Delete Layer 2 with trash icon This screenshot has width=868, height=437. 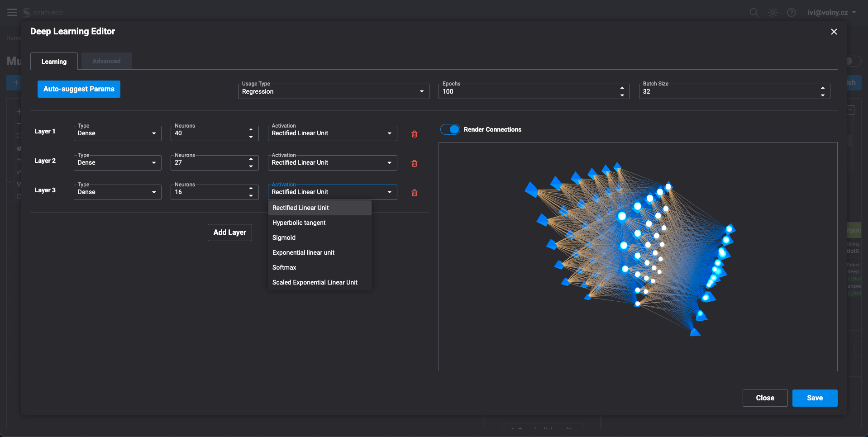[414, 163]
